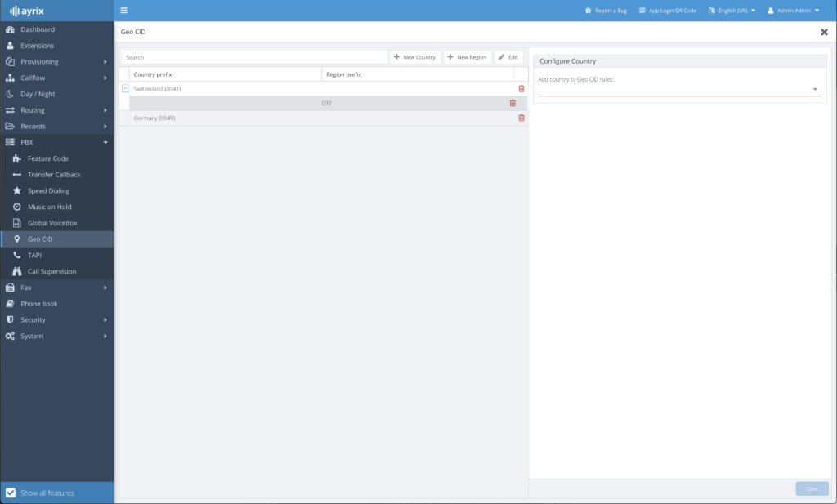Click the Routing arrows icon
Viewport: 837px width, 504px height.
tap(10, 110)
